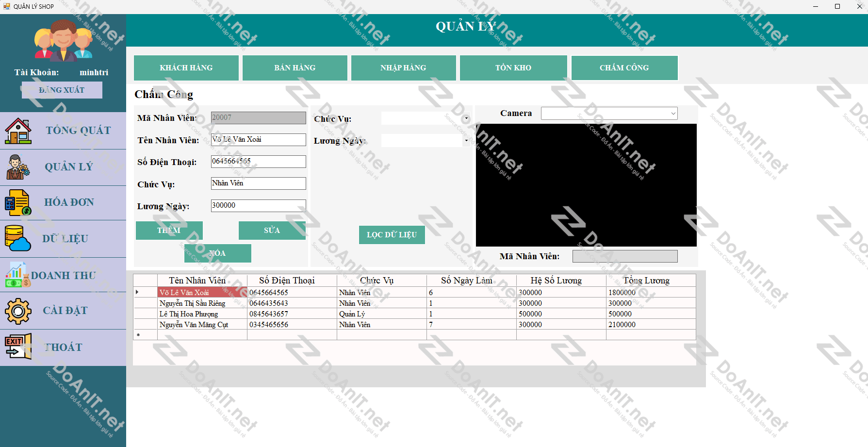The image size is (868, 447).
Task: Select the Võ Lê Văn Xoài row cell
Action: [202, 293]
